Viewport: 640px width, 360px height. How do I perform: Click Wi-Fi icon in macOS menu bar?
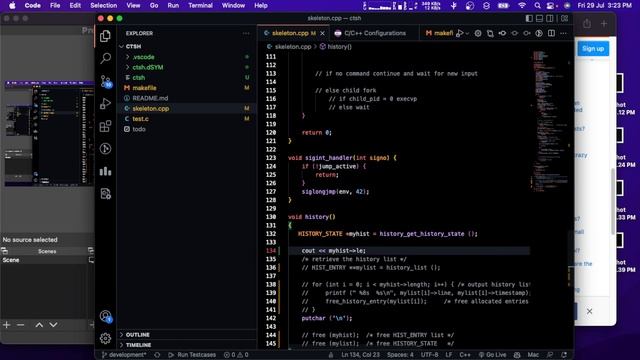click(522, 5)
